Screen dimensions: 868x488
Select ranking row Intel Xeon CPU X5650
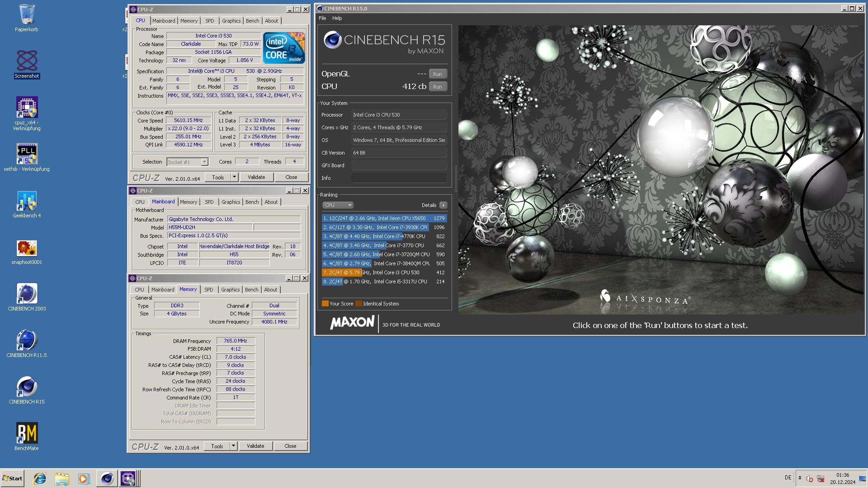click(384, 218)
